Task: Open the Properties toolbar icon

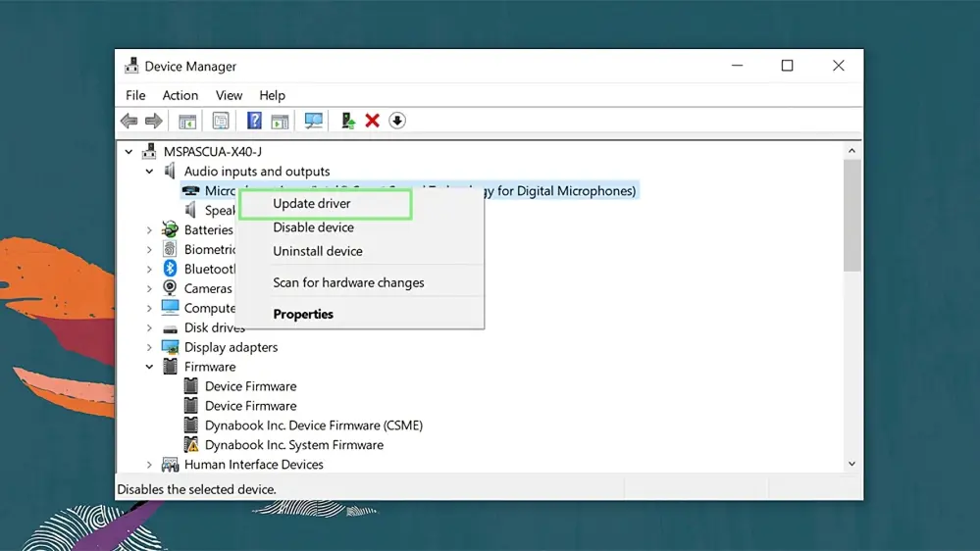Action: tap(221, 121)
